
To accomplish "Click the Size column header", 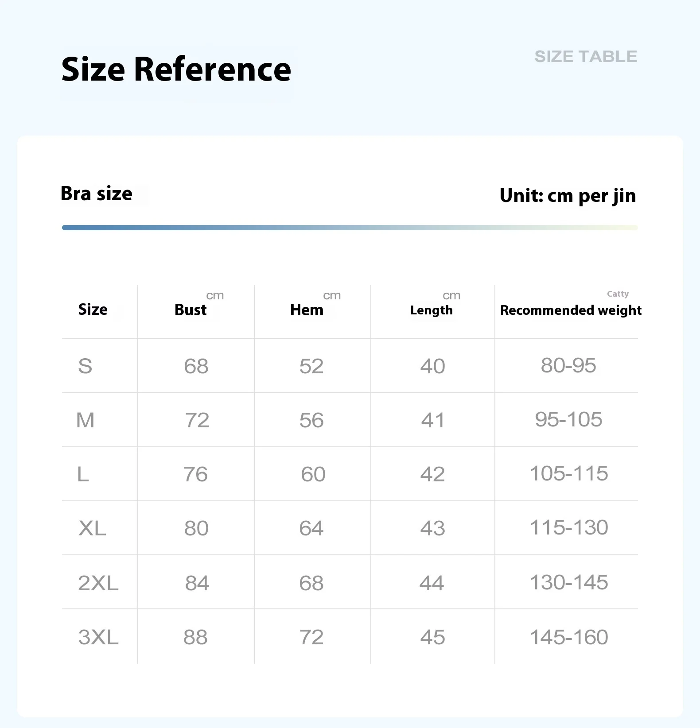I will point(93,310).
